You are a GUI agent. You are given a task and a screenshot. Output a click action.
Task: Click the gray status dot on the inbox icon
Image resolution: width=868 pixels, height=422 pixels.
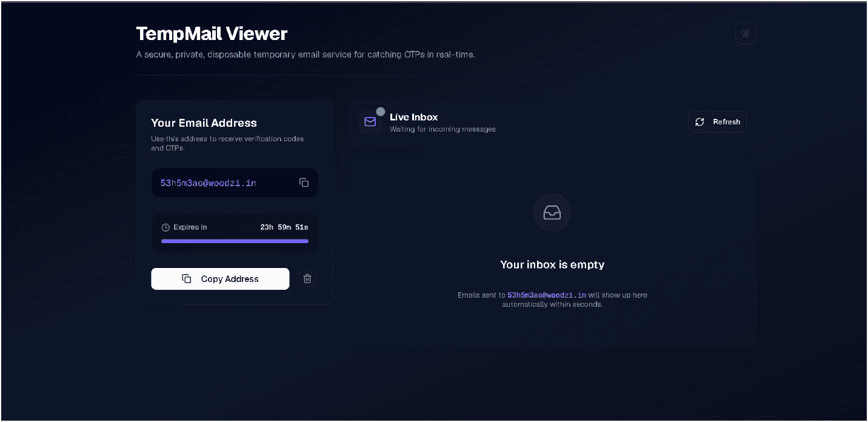pyautogui.click(x=381, y=112)
